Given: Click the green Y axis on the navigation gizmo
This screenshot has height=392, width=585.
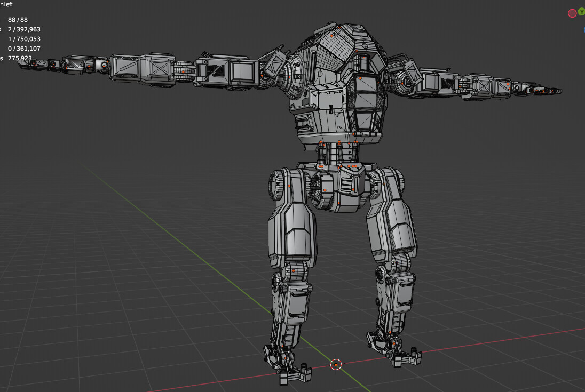Looking at the screenshot, I should [x=582, y=12].
